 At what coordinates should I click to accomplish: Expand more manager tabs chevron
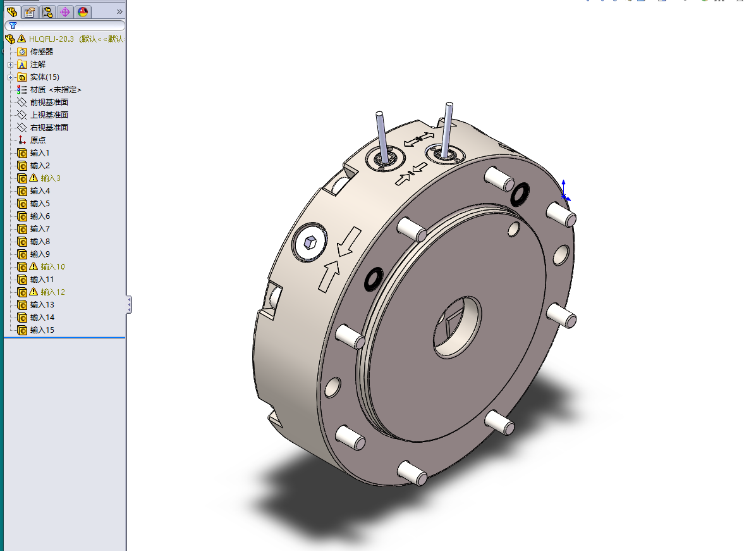click(x=119, y=11)
